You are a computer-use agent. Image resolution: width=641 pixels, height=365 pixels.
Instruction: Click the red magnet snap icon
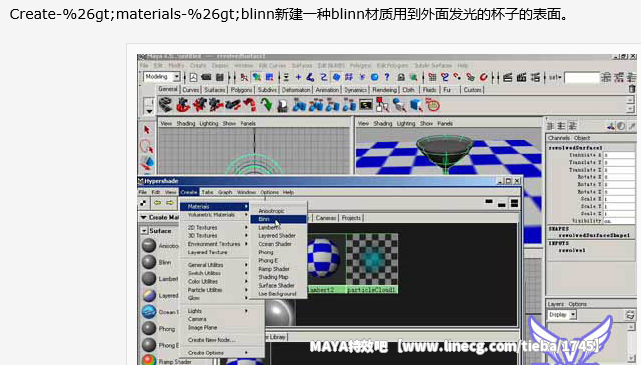pos(483,77)
